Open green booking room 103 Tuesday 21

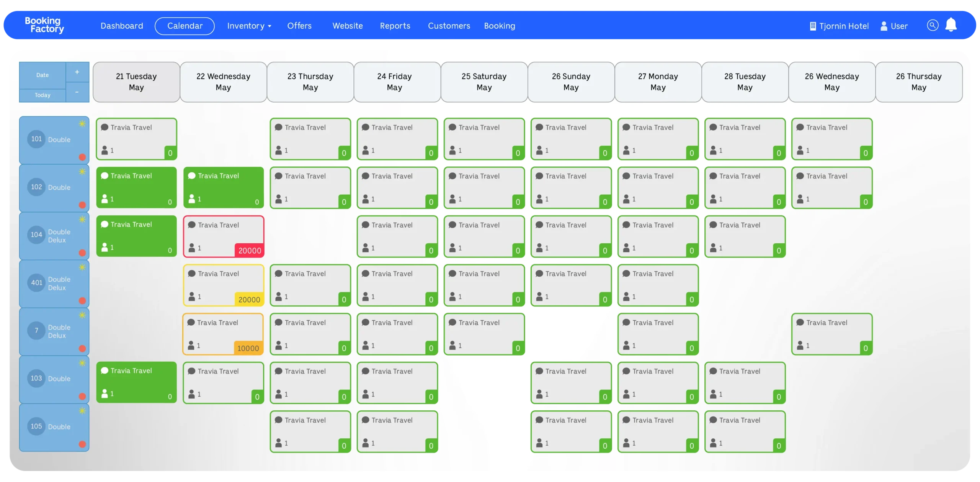[x=136, y=382]
